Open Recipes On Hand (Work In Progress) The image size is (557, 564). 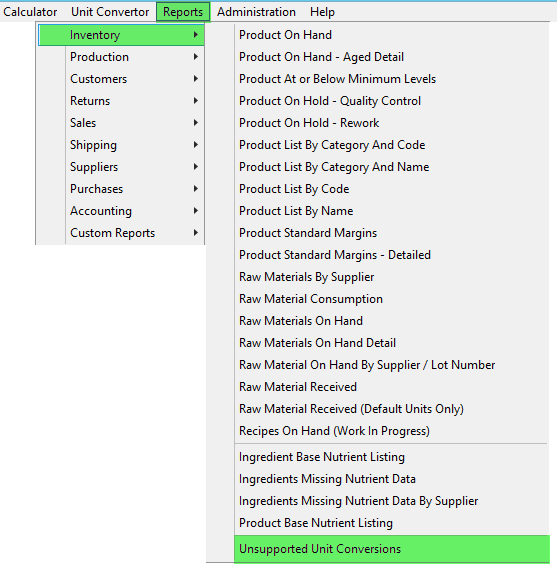392,431
